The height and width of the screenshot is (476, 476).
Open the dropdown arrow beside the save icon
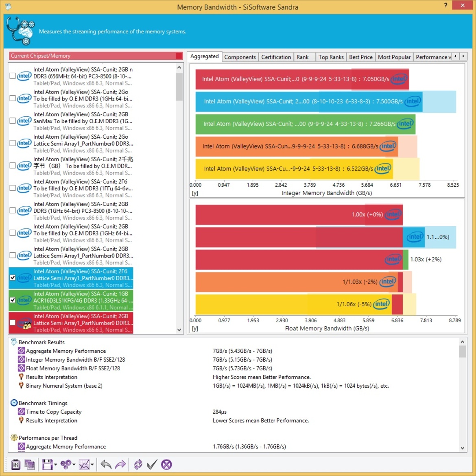[x=56, y=465]
